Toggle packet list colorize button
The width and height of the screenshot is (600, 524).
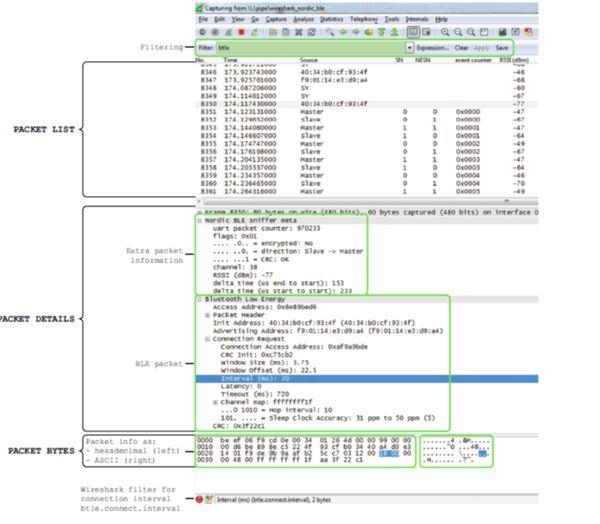pos(413,33)
